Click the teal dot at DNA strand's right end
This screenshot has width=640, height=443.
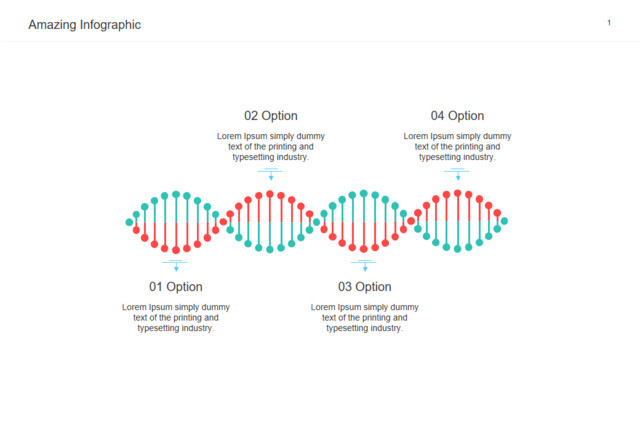click(504, 221)
